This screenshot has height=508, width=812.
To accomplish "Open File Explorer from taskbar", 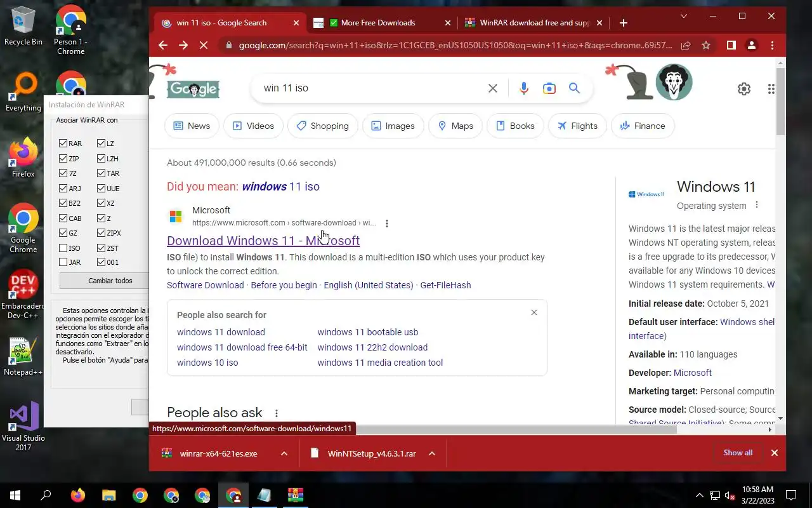I will 109,495.
